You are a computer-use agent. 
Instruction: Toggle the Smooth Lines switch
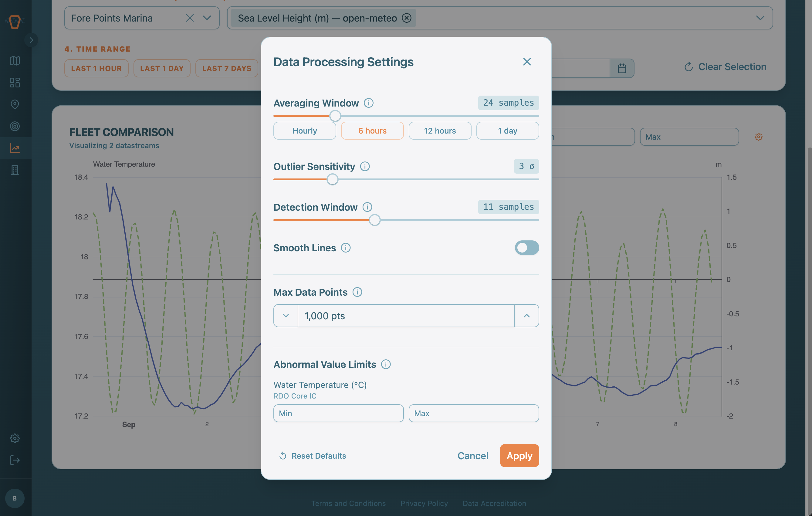tap(527, 248)
